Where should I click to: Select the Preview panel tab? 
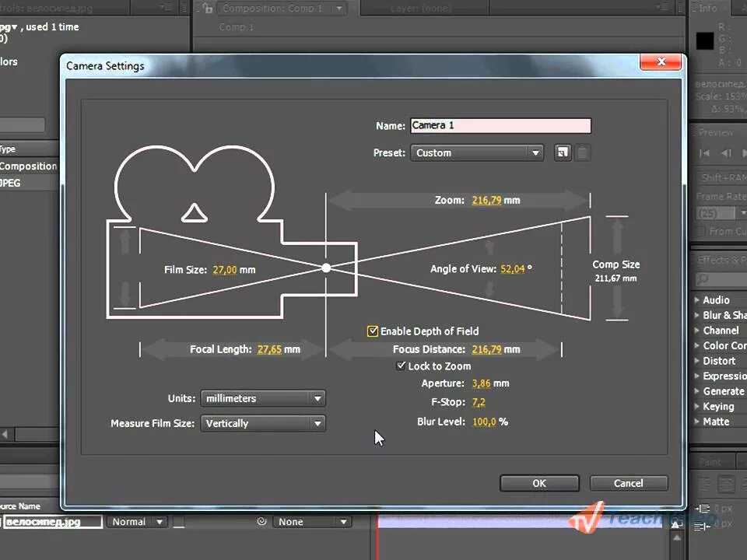(x=716, y=132)
